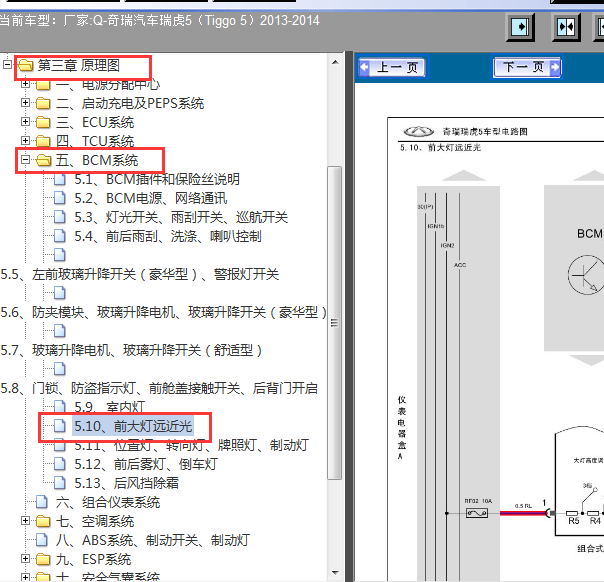Select 5.10、前大灯远近光 page
The image size is (604, 582).
pos(133,426)
